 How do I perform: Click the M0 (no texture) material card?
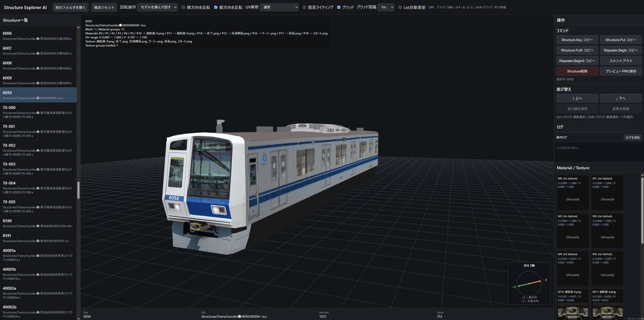pyautogui.click(x=573, y=193)
